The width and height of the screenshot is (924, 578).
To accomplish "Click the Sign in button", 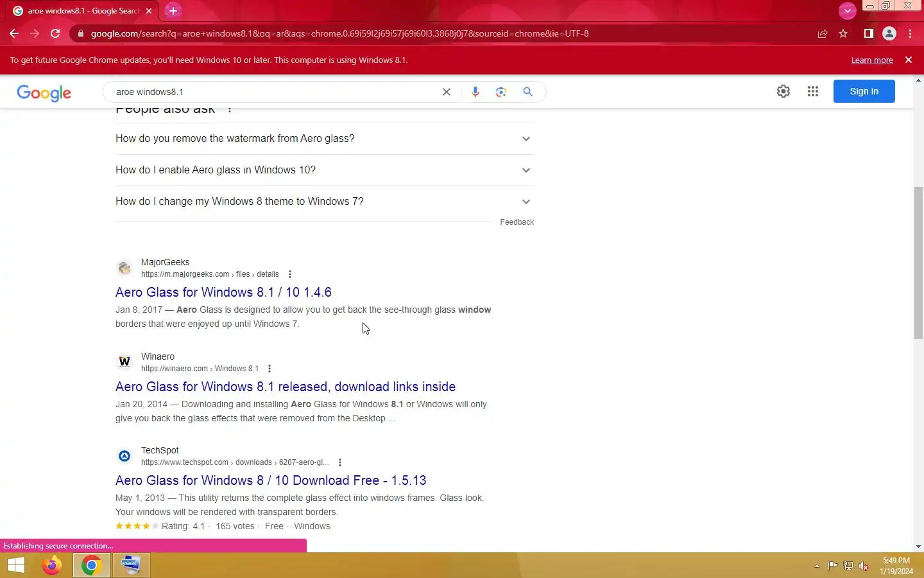I will click(x=864, y=91).
